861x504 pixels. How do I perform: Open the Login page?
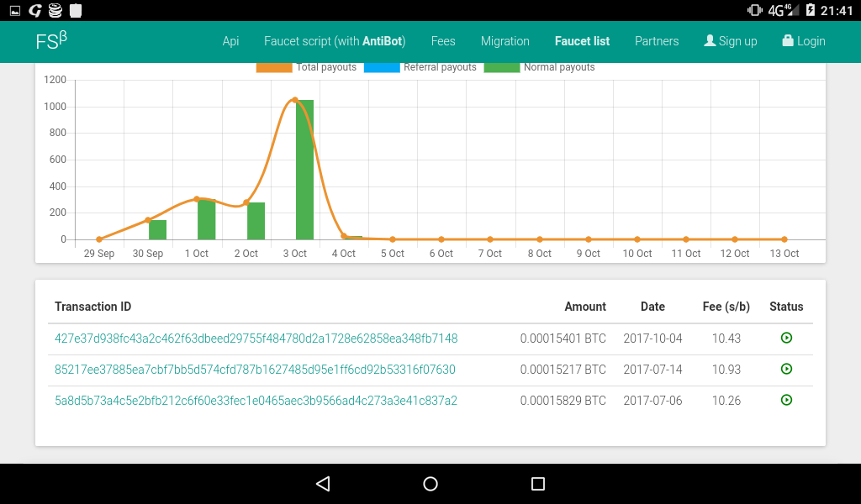(x=803, y=41)
